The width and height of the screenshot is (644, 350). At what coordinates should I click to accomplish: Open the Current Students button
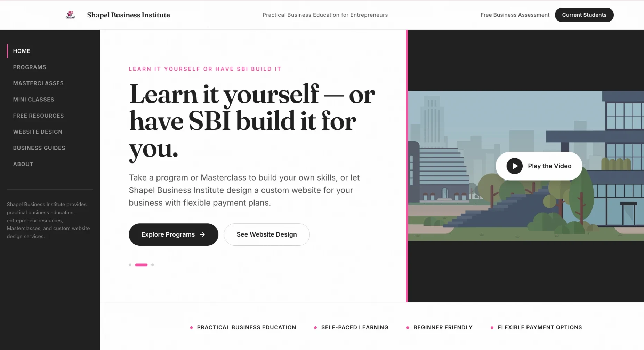pos(584,15)
